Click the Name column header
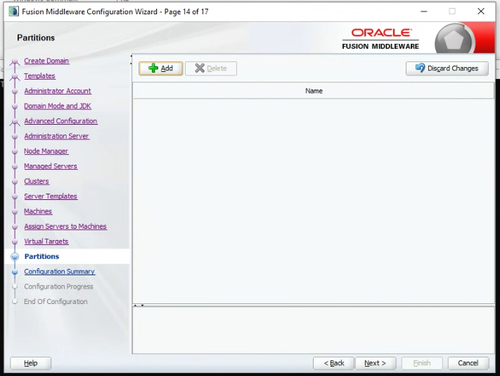This screenshot has height=376, width=500. click(313, 91)
